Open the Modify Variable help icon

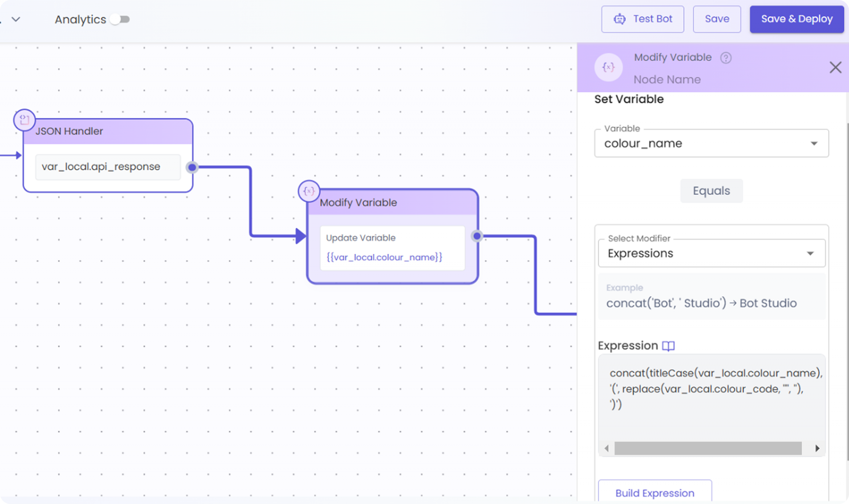coord(726,58)
